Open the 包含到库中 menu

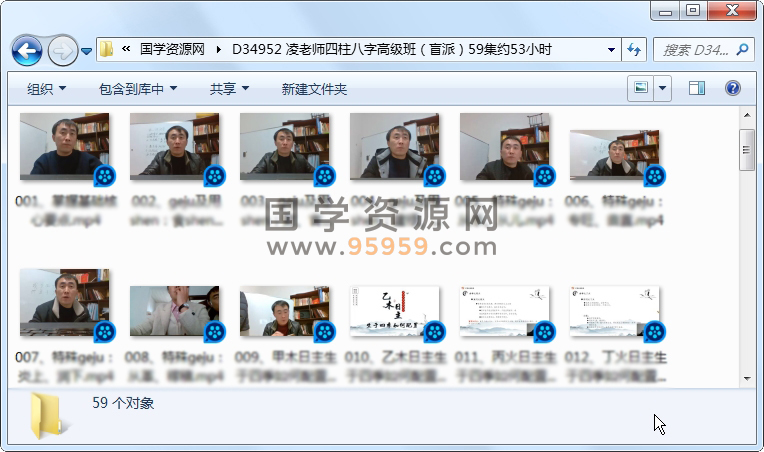(138, 89)
